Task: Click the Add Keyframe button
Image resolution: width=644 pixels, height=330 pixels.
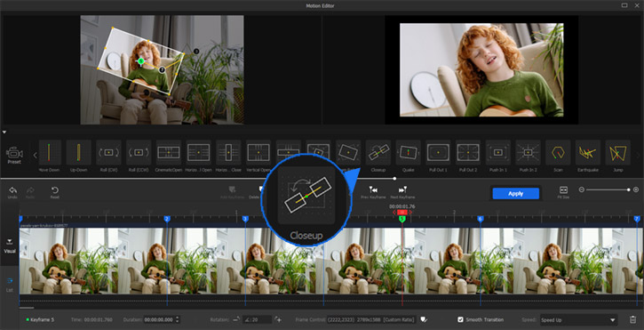Action: pos(232,192)
